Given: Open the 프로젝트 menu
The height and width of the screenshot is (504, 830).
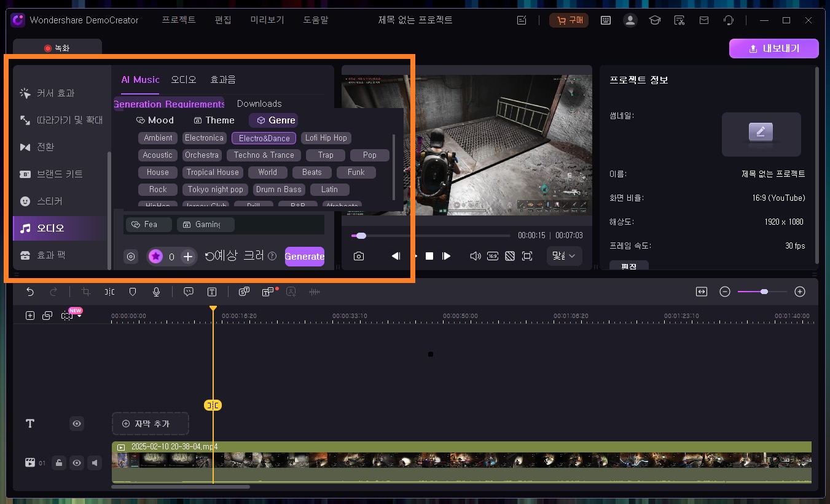Looking at the screenshot, I should (x=179, y=20).
